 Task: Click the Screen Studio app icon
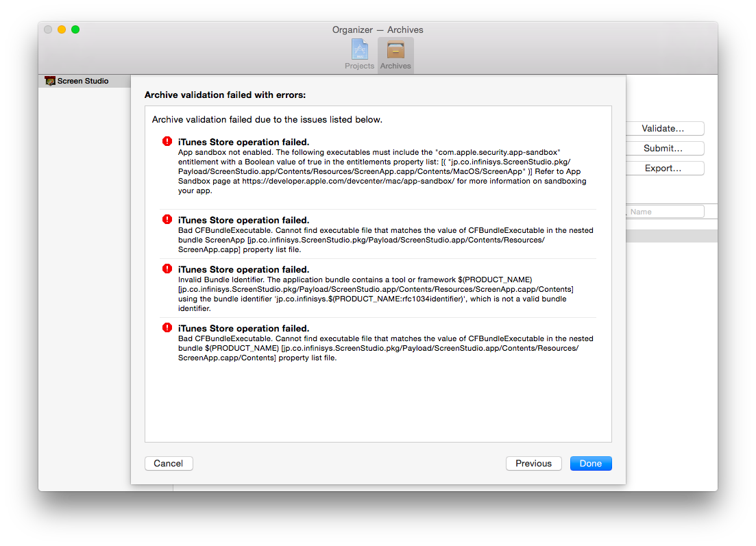(x=49, y=81)
